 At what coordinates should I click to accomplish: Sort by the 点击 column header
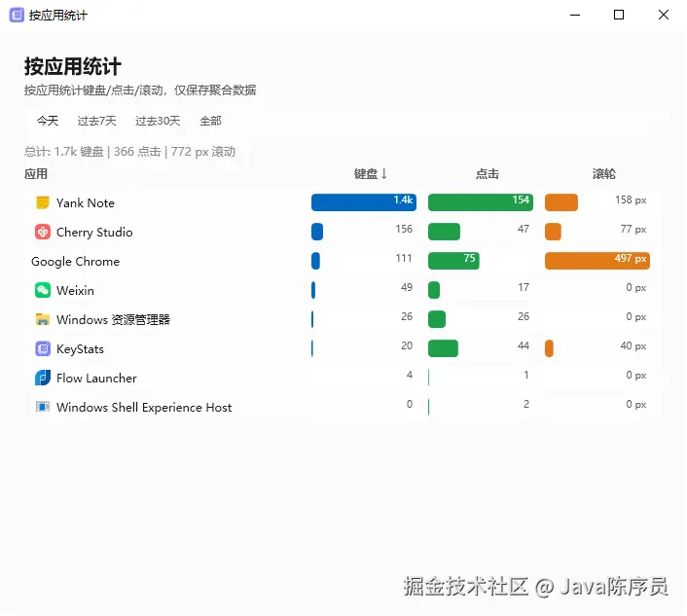(488, 174)
